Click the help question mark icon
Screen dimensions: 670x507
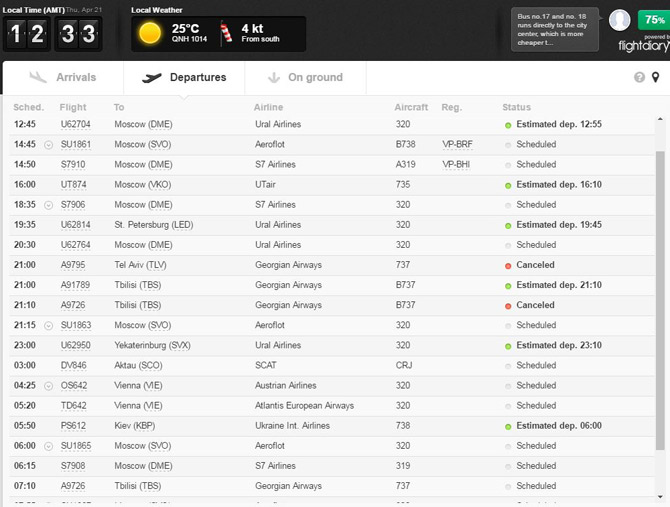tap(639, 77)
